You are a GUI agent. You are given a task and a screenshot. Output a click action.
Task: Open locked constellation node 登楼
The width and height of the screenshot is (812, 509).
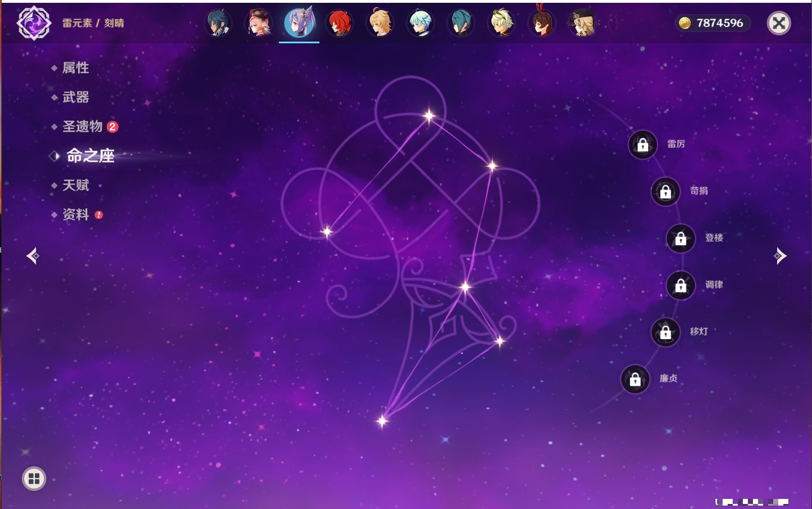(x=681, y=238)
